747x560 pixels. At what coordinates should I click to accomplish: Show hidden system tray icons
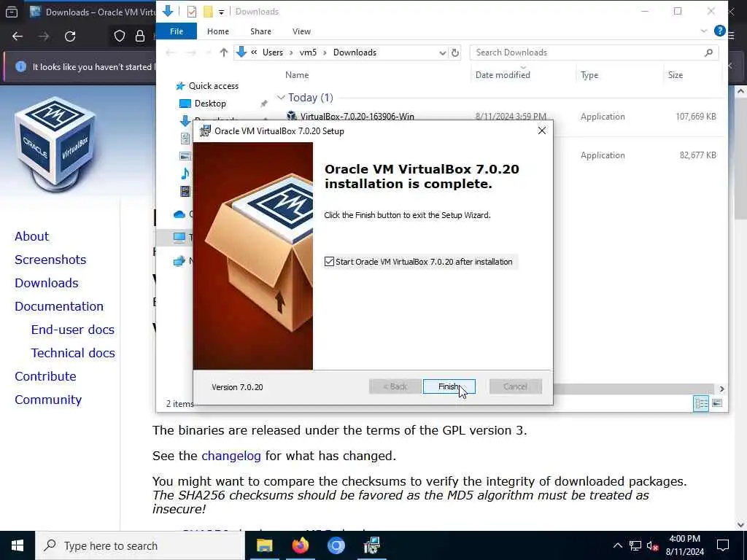(x=617, y=545)
